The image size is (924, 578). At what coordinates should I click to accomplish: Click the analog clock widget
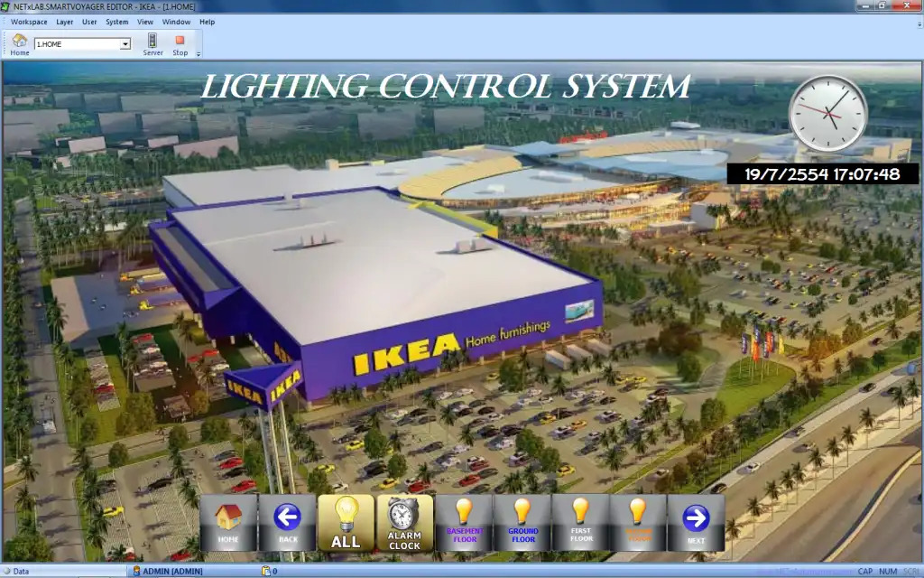coord(828,113)
